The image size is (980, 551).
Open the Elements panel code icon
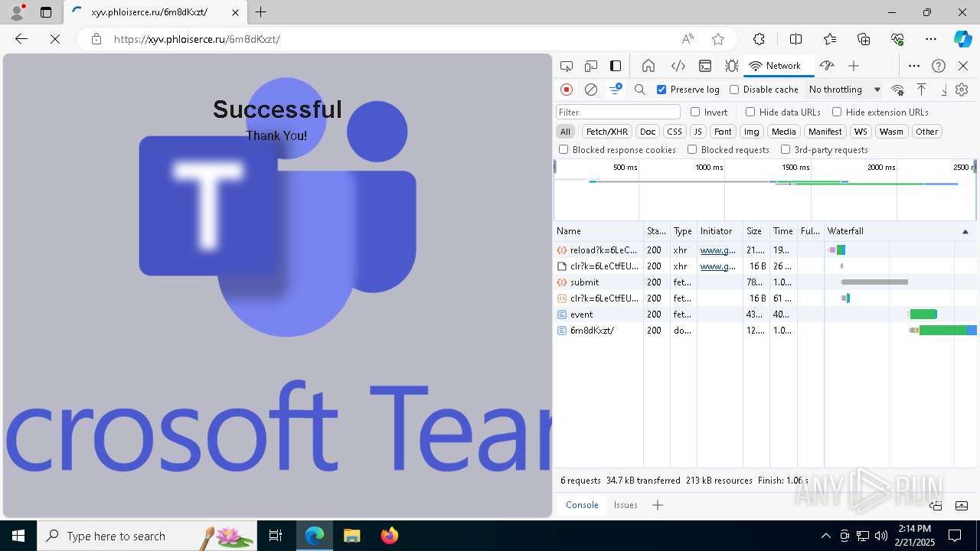(x=678, y=66)
